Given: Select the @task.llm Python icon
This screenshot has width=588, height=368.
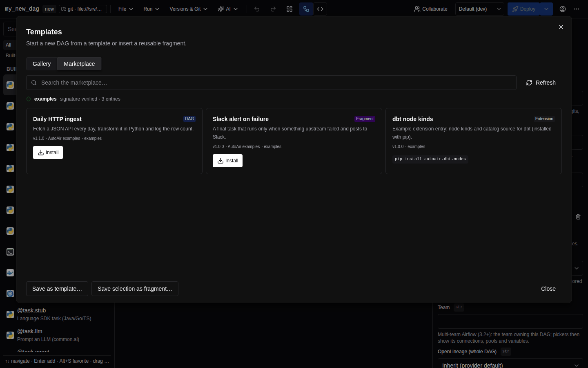Looking at the screenshot, I should click(10, 335).
